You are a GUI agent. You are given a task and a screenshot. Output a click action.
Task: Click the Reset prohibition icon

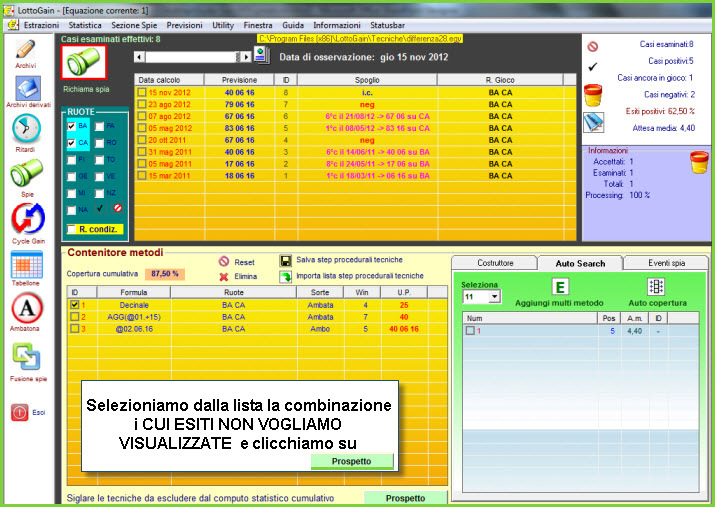pyautogui.click(x=223, y=261)
